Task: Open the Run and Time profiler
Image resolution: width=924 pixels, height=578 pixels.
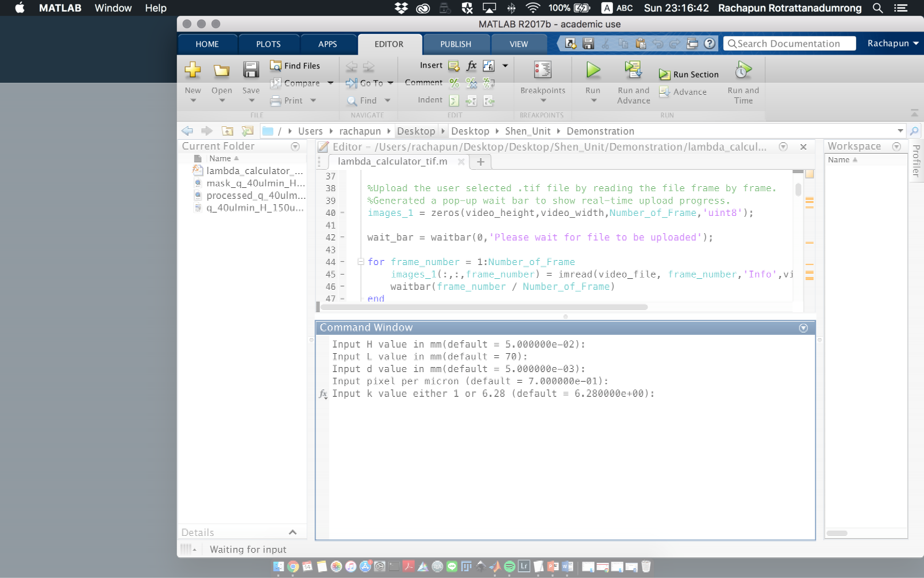Action: (743, 70)
